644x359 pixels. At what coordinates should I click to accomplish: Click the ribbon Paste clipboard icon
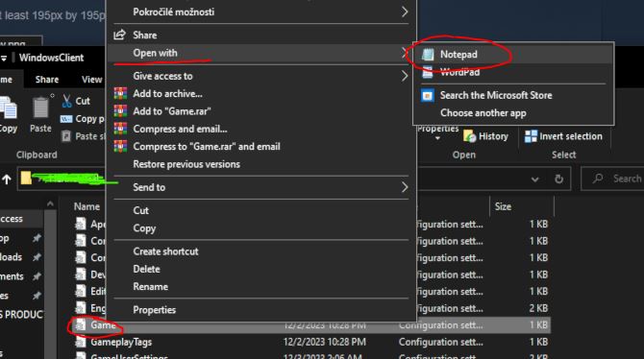[40, 108]
